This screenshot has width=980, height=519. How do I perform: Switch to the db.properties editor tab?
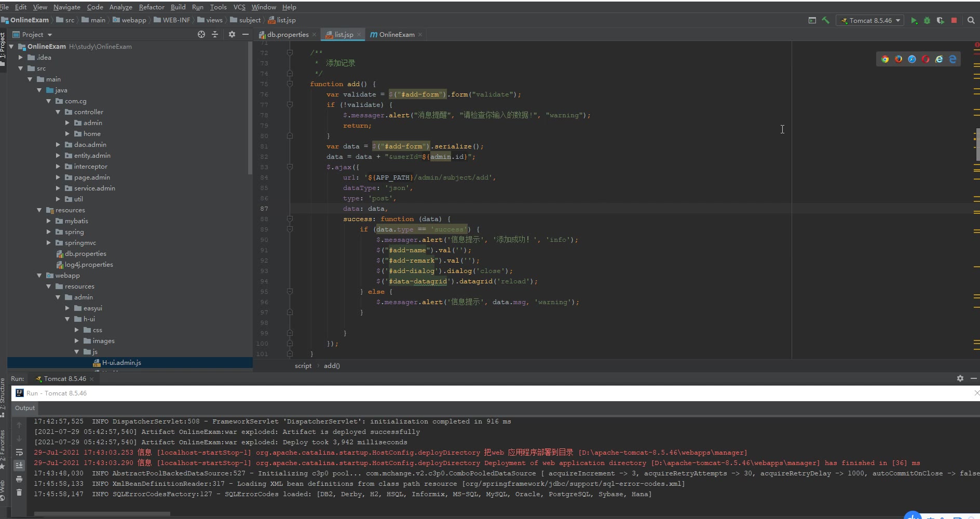[x=288, y=35]
